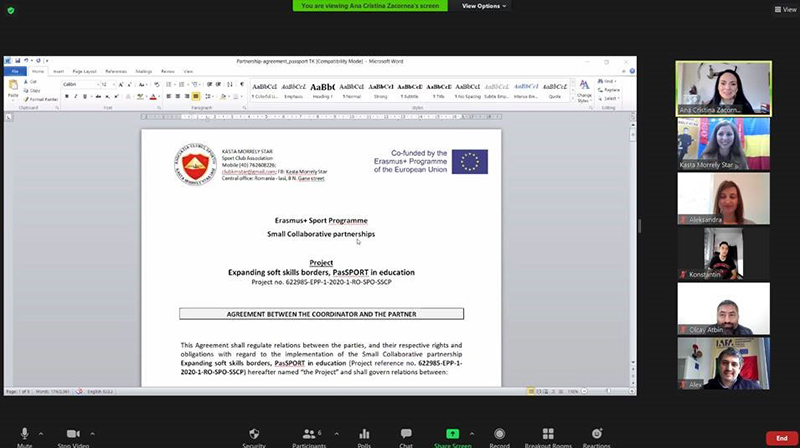
Task: Open the Font name Calibri dropdown
Action: pyautogui.click(x=98, y=84)
